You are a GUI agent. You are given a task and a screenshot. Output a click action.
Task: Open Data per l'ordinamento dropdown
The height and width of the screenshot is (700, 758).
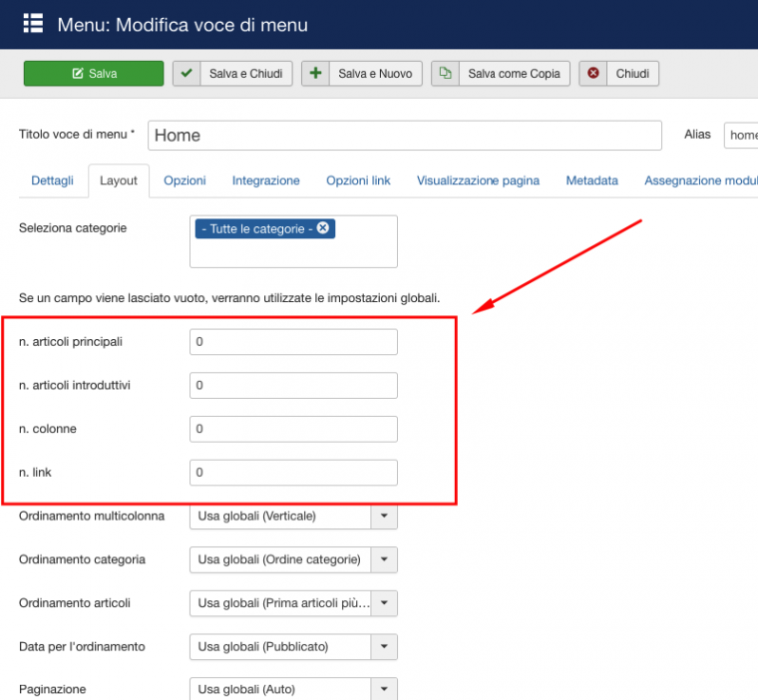click(384, 647)
